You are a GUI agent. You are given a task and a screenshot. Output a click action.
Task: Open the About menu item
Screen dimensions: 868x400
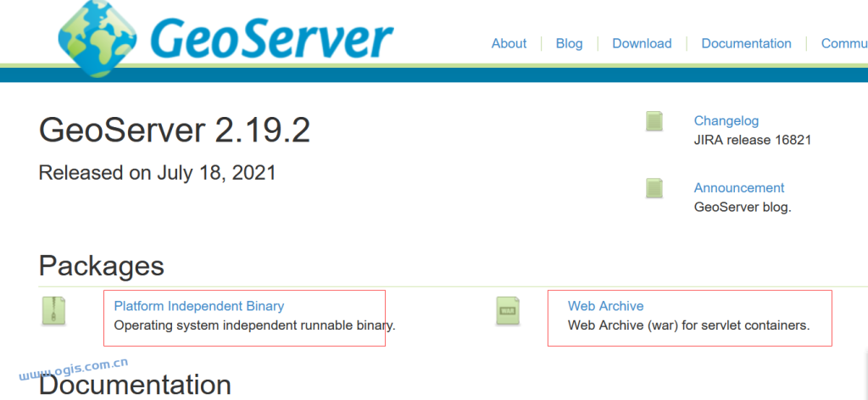(x=509, y=44)
